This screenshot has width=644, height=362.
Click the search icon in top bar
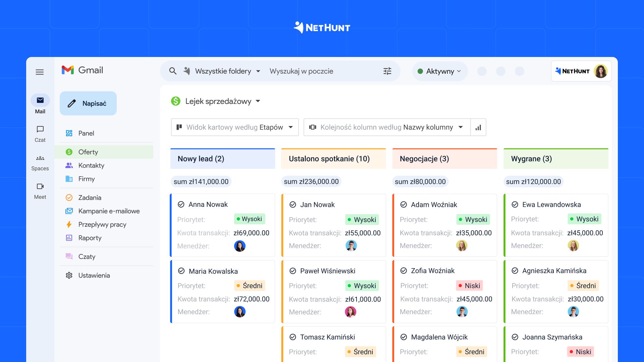pos(172,71)
